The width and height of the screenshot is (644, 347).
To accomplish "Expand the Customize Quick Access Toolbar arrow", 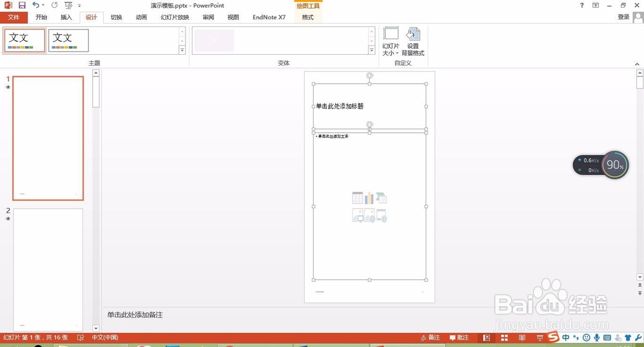I will point(79,5).
